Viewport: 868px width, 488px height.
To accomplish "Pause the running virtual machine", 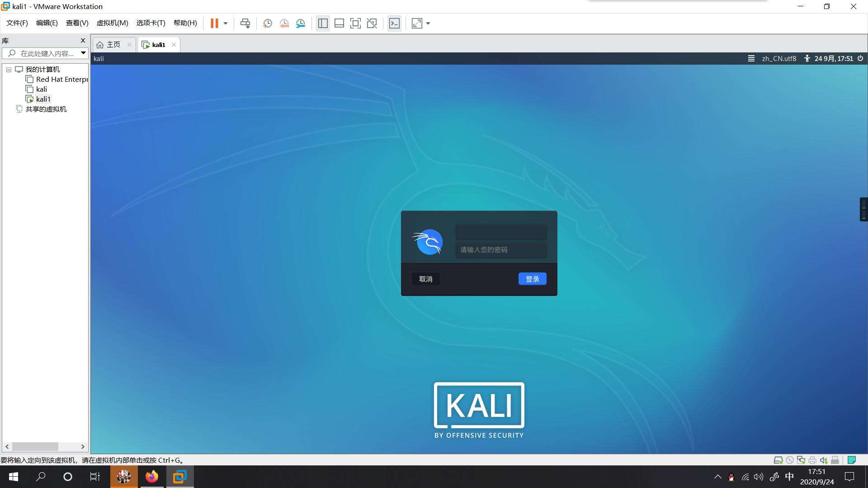I will [x=214, y=23].
